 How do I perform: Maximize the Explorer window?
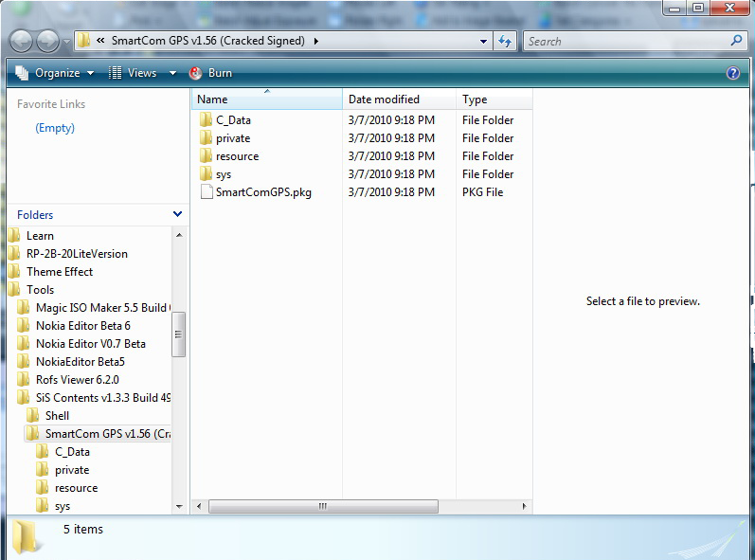coord(698,8)
